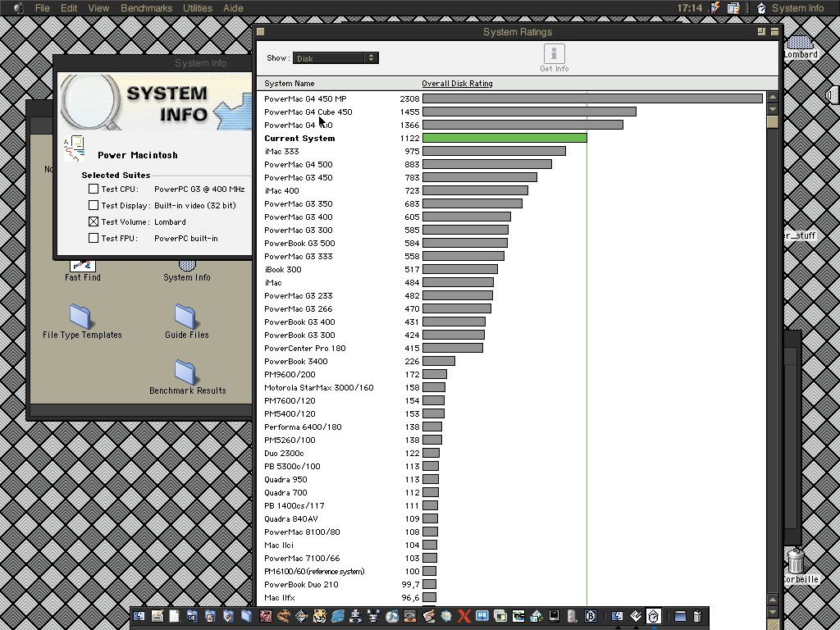Open the View menu
Screen dimensions: 840x630
click(x=98, y=8)
